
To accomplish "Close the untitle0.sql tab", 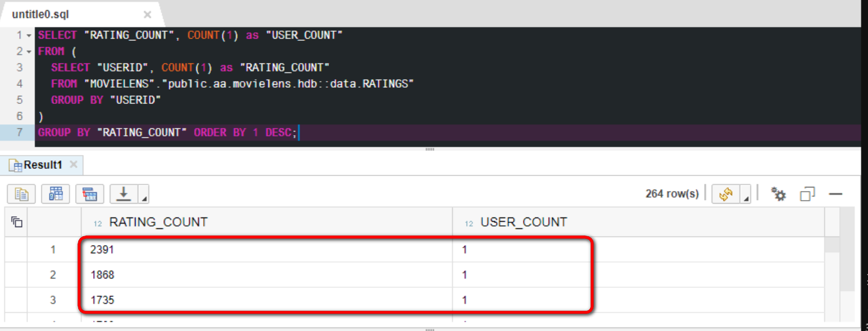I will 147,15.
